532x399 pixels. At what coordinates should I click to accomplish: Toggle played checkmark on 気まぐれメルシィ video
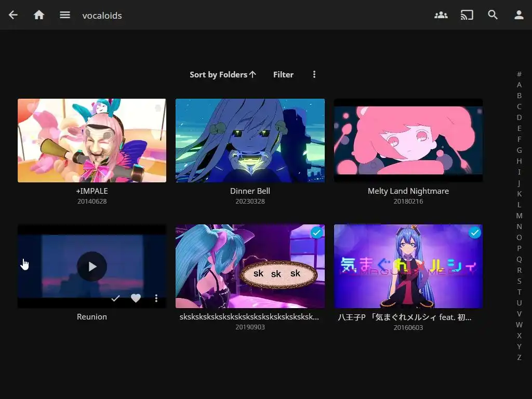(475, 233)
